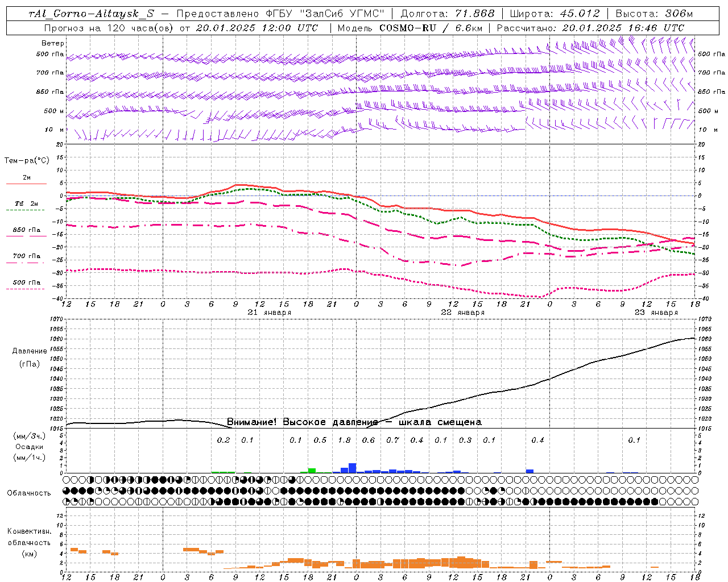Click the Модель COSMO-RU / 6.6км text
Image resolution: width=728 pixels, height=582 pixels.
410,28
